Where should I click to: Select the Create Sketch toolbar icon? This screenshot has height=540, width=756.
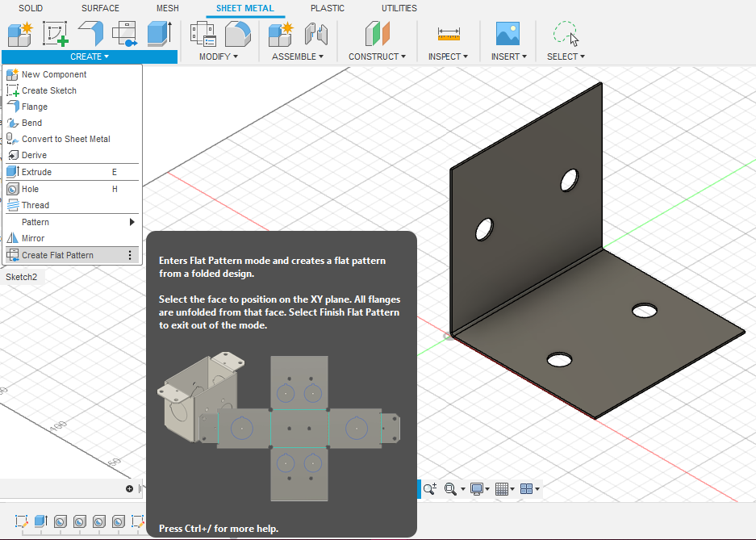click(x=54, y=34)
